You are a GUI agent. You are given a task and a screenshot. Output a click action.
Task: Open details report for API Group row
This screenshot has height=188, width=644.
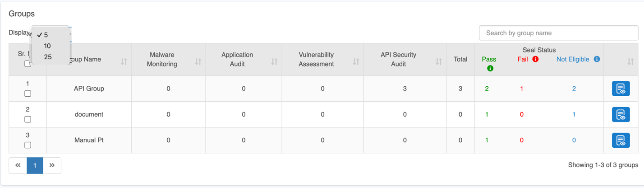[621, 89]
